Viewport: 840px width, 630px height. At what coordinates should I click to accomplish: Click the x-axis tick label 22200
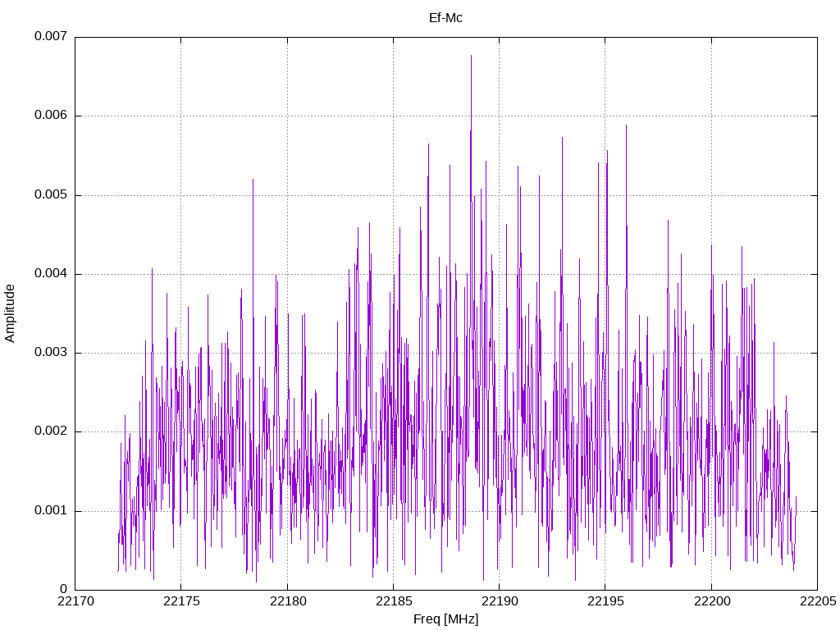click(x=712, y=601)
